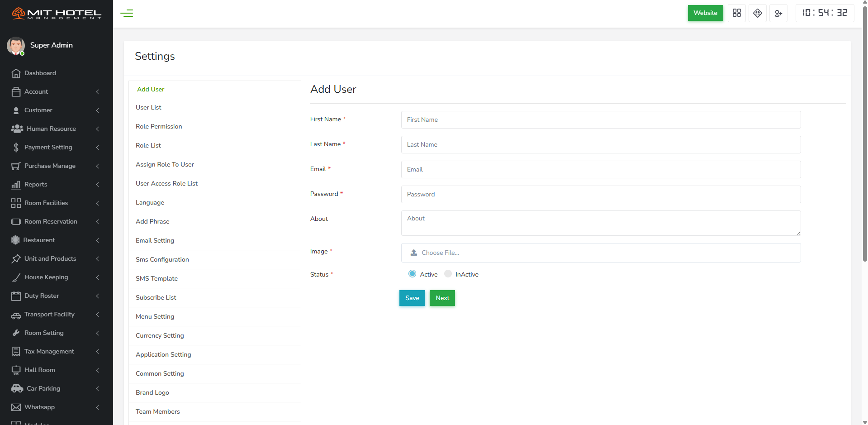
Task: Click the Car Parking vehicle icon
Action: point(17,389)
